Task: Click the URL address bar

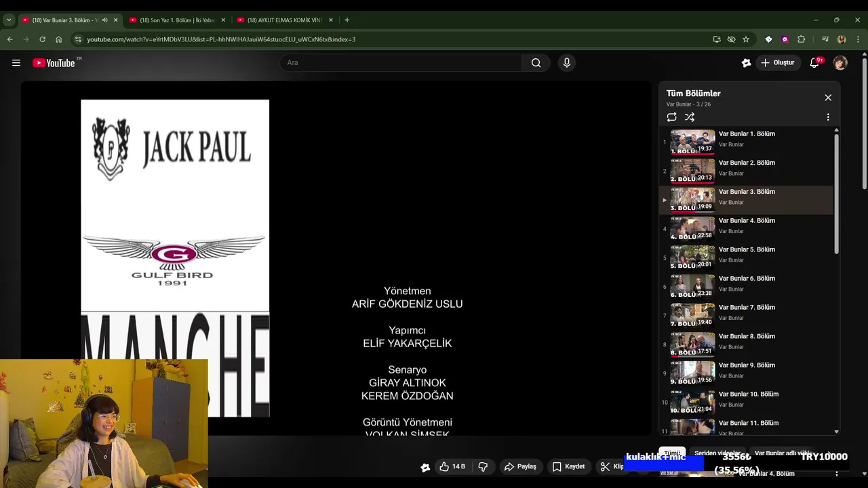Action: coord(393,39)
